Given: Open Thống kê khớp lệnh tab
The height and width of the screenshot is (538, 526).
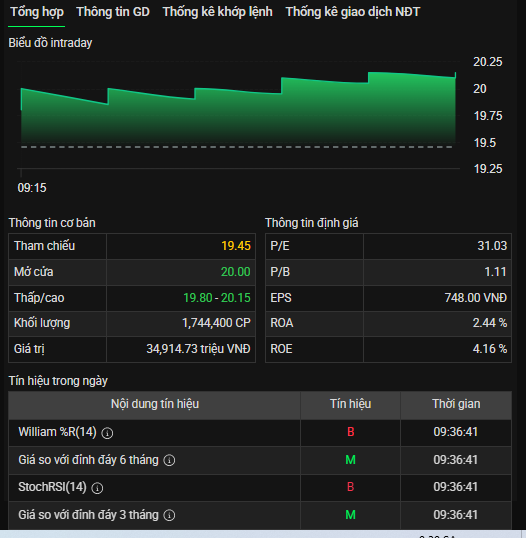Looking at the screenshot, I should click(218, 12).
